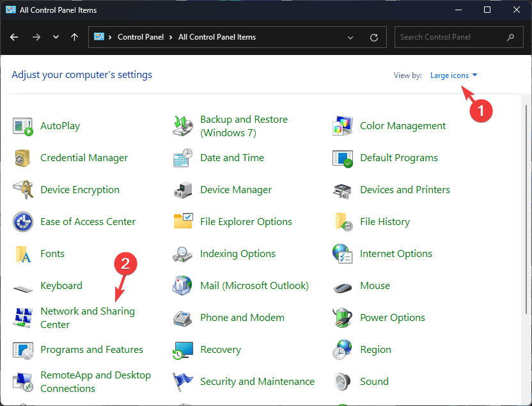
Task: Click the Security and Maintenance flag icon
Action: click(x=182, y=382)
